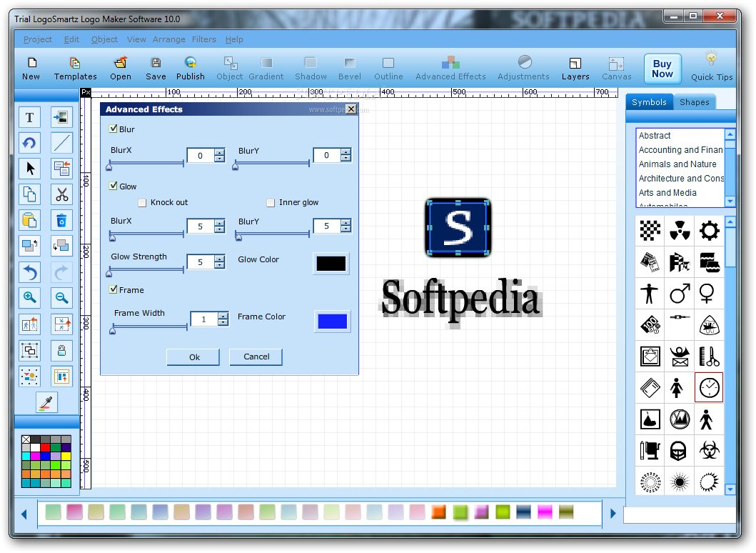The image size is (756, 553).
Task: Select the Line drawing tool
Action: tap(61, 144)
